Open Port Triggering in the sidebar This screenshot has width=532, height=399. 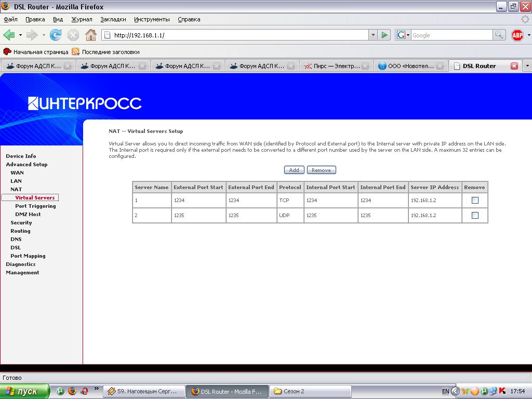click(x=35, y=206)
